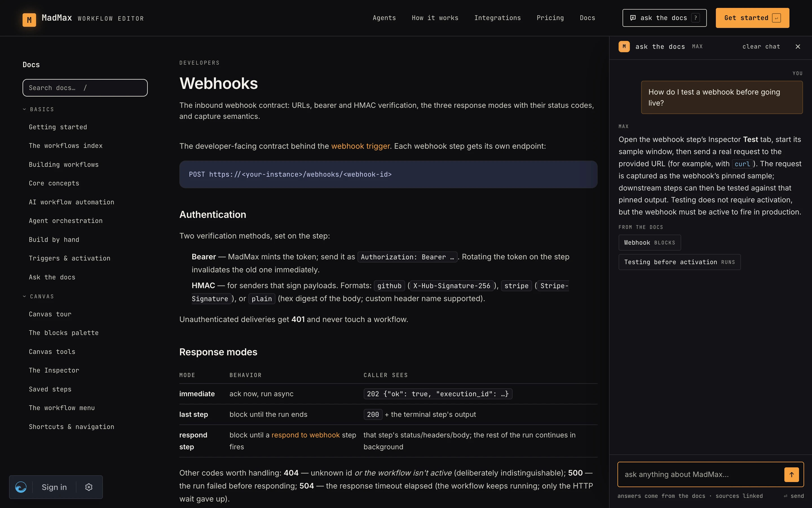Open The workflows index doc
The image size is (812, 508).
[65, 146]
